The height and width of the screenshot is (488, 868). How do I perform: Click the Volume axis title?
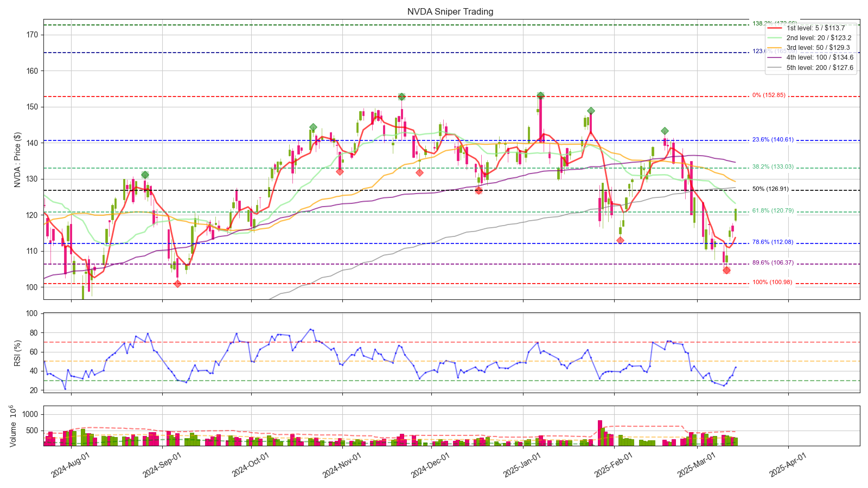14,426
